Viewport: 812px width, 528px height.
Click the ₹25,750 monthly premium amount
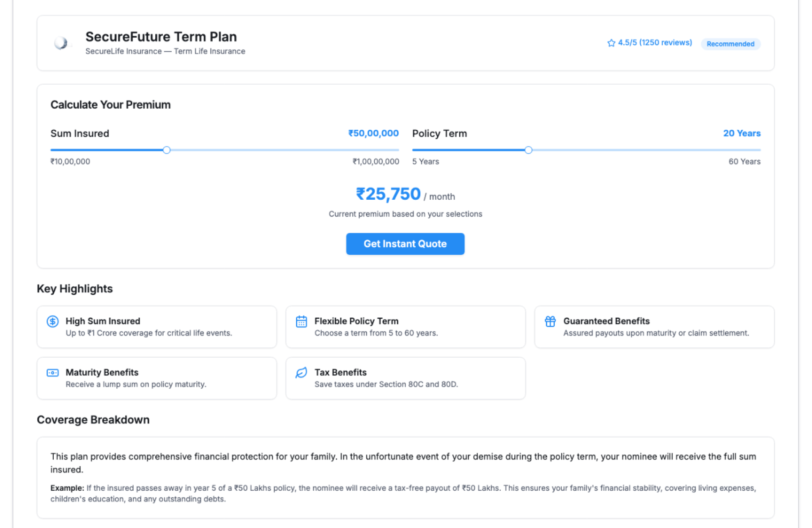[x=388, y=194]
